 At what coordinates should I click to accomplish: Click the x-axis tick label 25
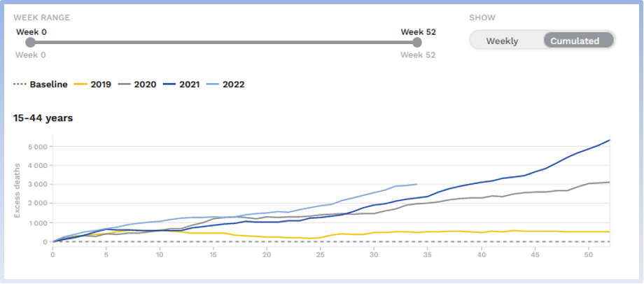tap(320, 255)
